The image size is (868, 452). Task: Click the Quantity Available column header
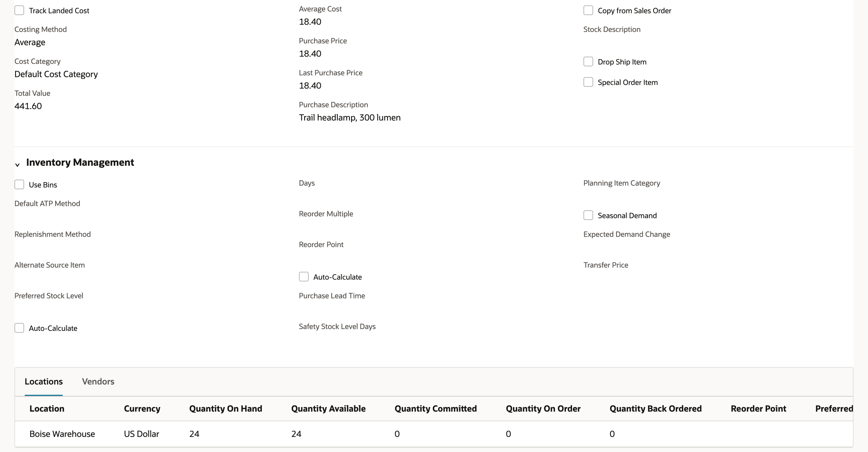pyautogui.click(x=328, y=409)
